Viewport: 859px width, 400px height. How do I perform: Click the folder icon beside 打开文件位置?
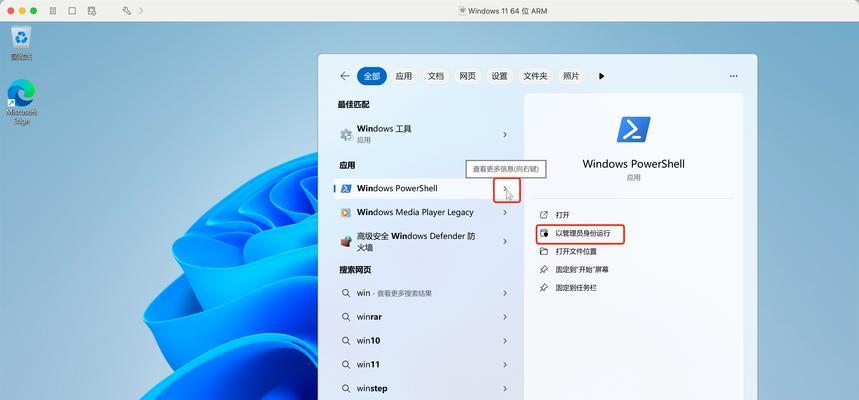pyautogui.click(x=543, y=252)
